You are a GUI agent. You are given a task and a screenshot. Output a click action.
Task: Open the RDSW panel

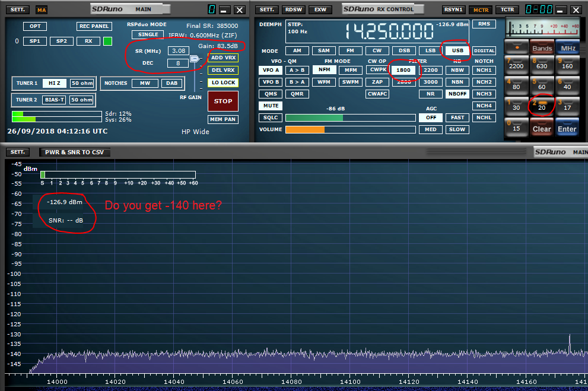click(x=294, y=9)
